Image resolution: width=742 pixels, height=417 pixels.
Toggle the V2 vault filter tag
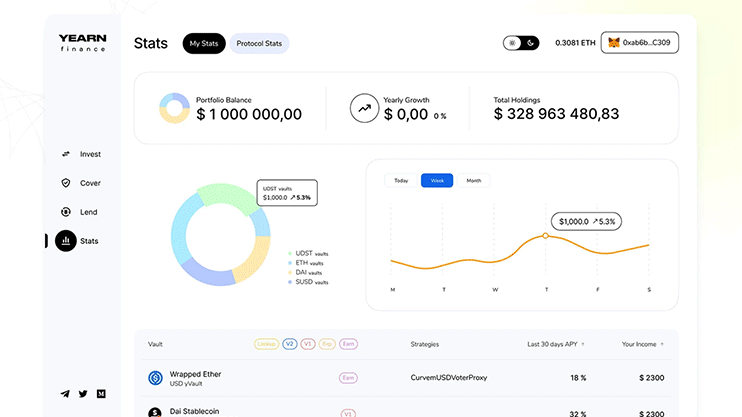(x=290, y=344)
